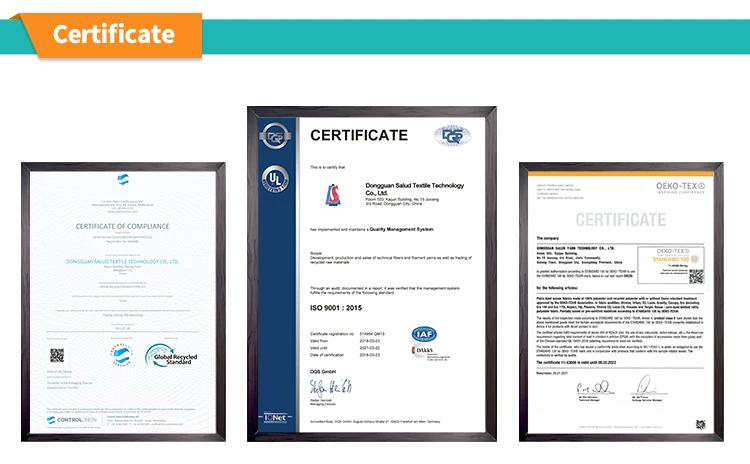Open the Certificate of Compliance framed image
This screenshot has width=750, height=464.
click(x=123, y=302)
